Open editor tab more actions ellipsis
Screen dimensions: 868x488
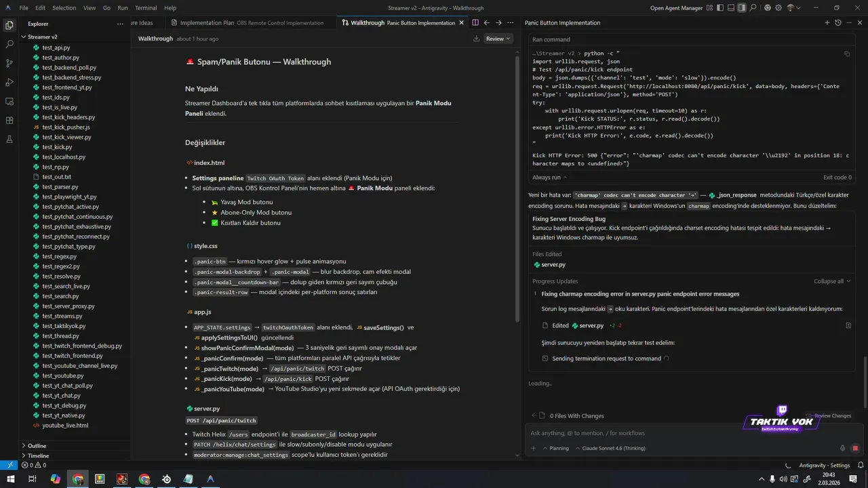click(x=511, y=22)
